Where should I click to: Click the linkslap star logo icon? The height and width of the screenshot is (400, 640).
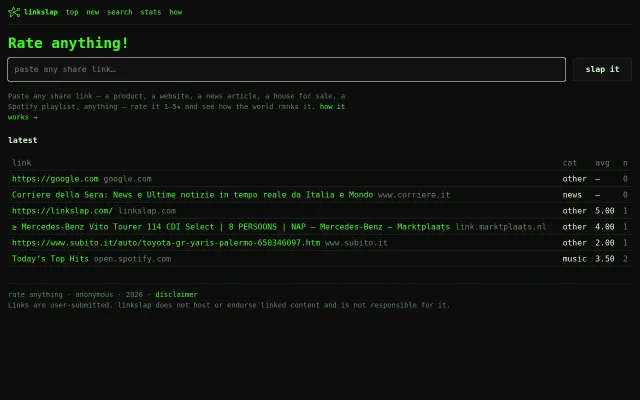[x=14, y=12]
